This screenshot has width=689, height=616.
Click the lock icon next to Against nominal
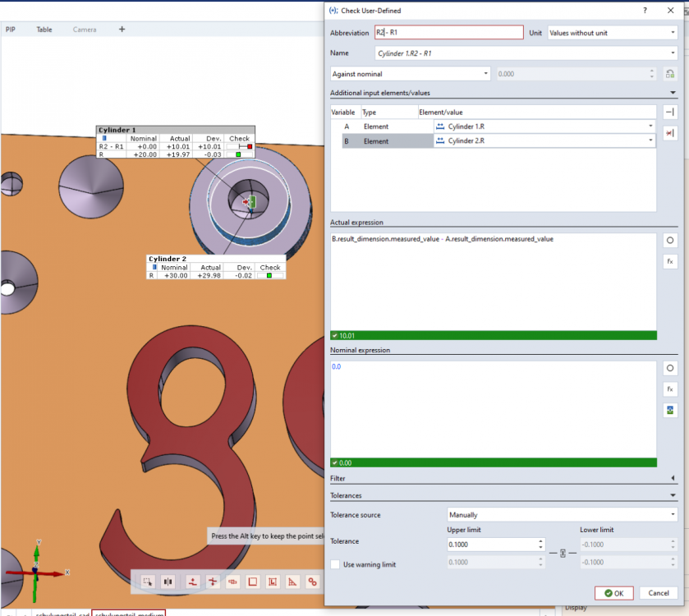[670, 74]
